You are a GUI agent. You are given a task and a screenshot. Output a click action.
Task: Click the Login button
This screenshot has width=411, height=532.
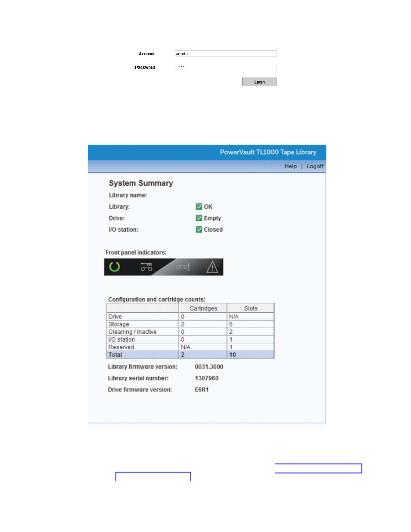coord(259,82)
